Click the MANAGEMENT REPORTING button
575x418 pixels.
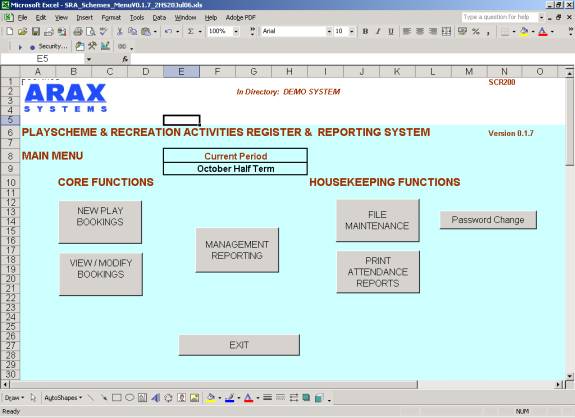[237, 250]
